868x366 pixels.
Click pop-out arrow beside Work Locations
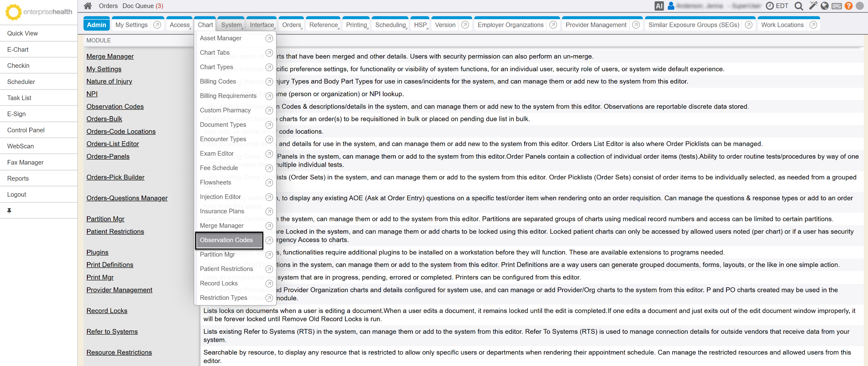pyautogui.click(x=813, y=25)
